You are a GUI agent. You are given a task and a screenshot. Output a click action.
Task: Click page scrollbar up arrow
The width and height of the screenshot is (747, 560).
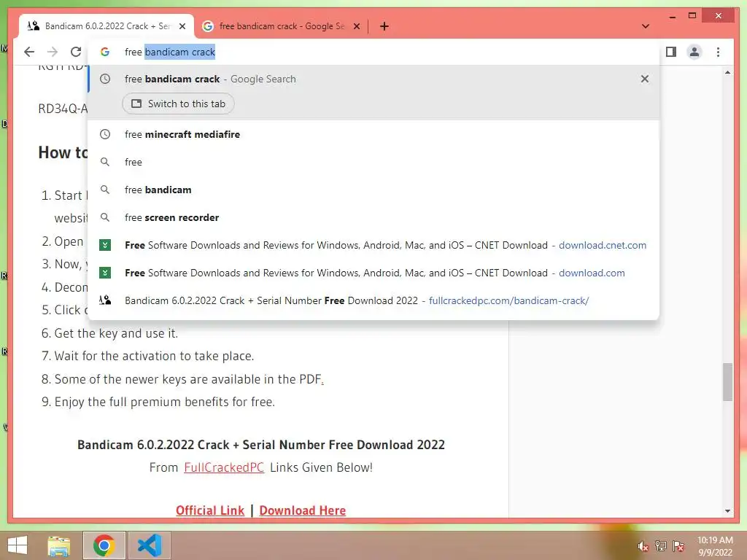727,73
